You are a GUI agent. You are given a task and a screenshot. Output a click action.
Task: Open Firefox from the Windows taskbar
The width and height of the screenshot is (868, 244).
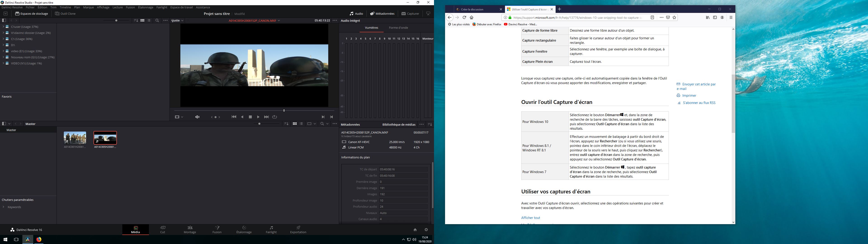click(39, 239)
